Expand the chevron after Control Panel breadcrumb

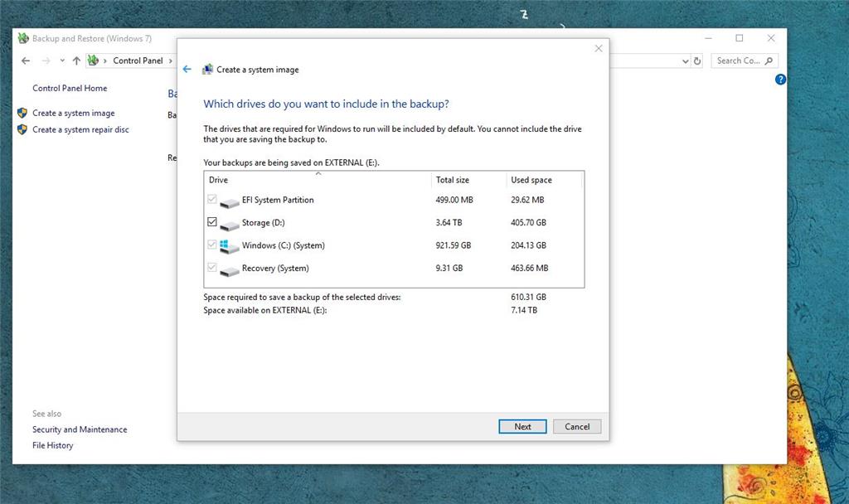coord(171,61)
